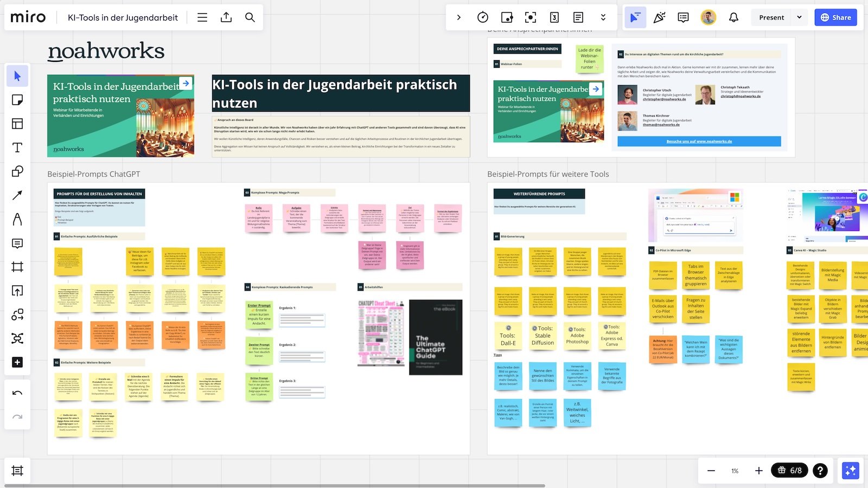Open the Present options dropdown arrow

point(799,17)
